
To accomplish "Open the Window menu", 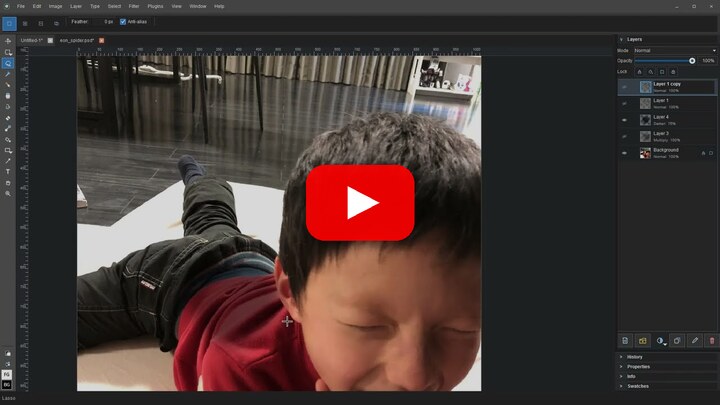I will (x=197, y=6).
